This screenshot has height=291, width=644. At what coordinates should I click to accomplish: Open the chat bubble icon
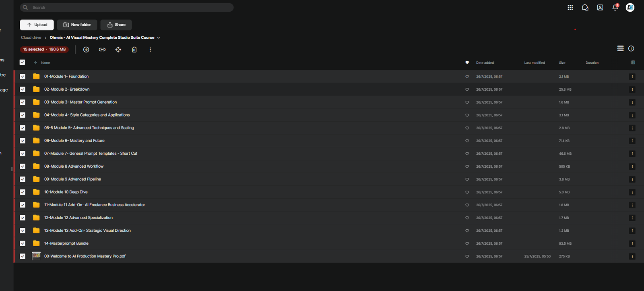point(585,8)
